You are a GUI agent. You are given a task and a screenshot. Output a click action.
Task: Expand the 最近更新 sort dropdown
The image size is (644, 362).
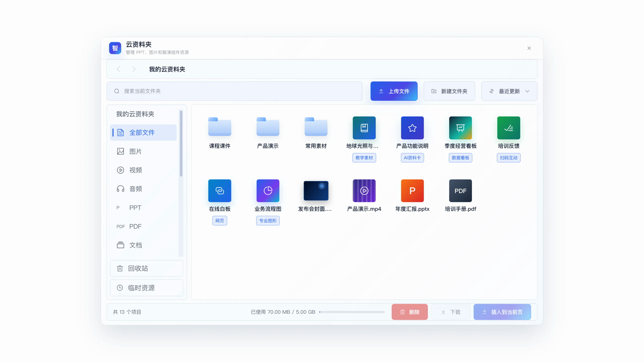point(509,91)
